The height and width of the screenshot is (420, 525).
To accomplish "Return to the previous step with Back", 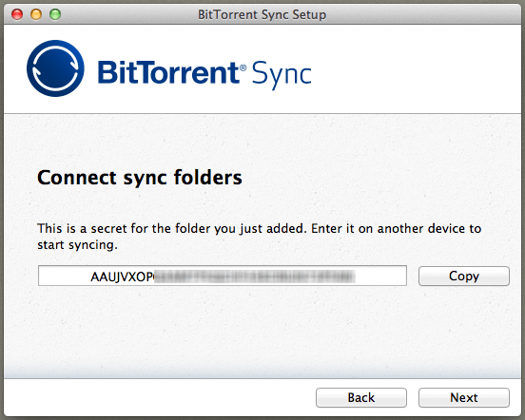I will pyautogui.click(x=361, y=397).
